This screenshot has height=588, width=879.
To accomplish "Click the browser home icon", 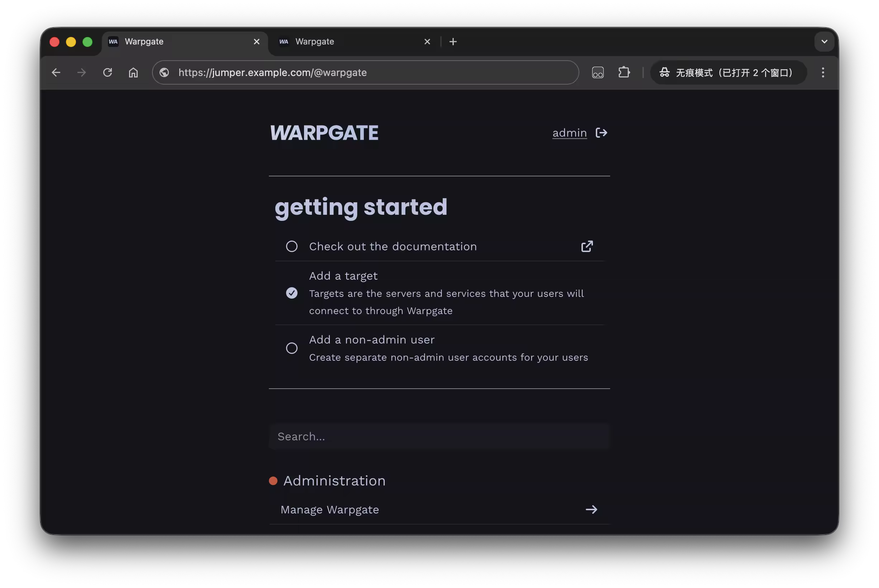I will (x=133, y=72).
